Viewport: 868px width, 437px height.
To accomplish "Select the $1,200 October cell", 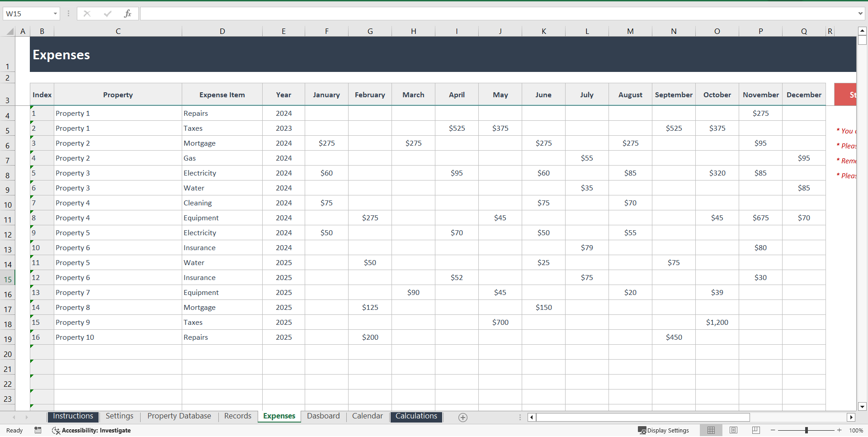I will pos(717,322).
